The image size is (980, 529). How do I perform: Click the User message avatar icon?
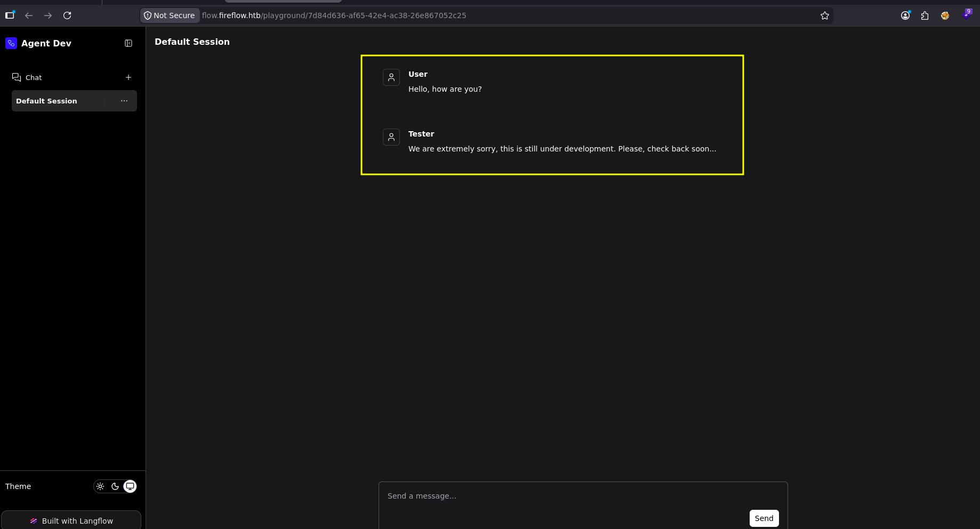[391, 77]
